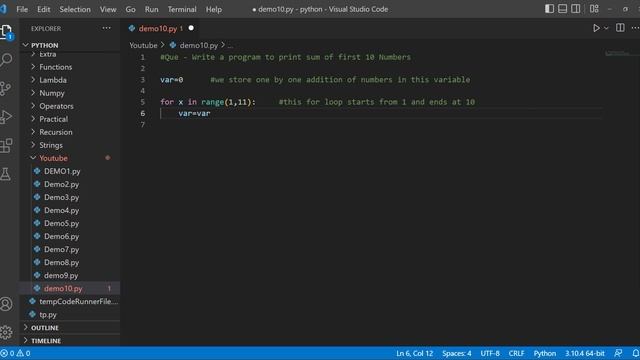This screenshot has width=640, height=360.
Task: Click Ln 6, Col 12 in status bar
Action: 414,353
